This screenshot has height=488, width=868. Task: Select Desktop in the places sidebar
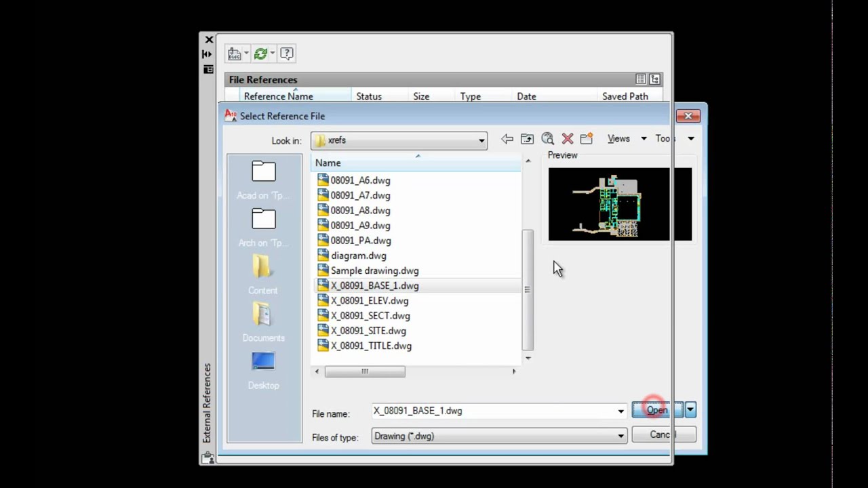[263, 370]
